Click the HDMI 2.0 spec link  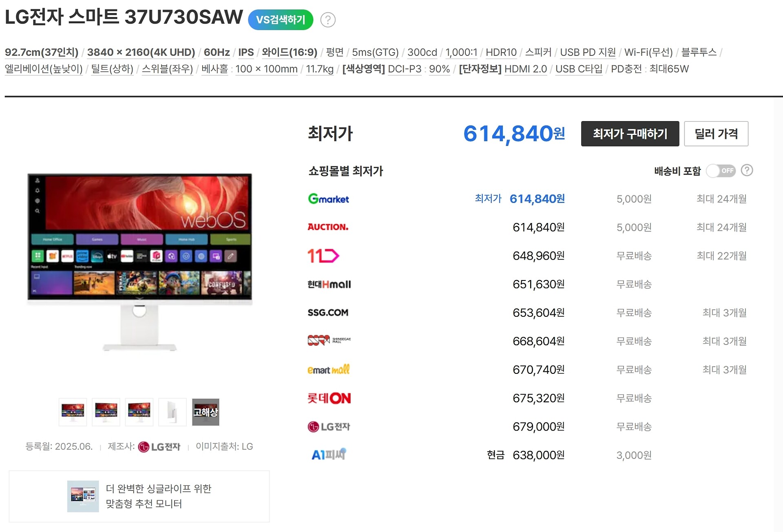click(x=526, y=69)
